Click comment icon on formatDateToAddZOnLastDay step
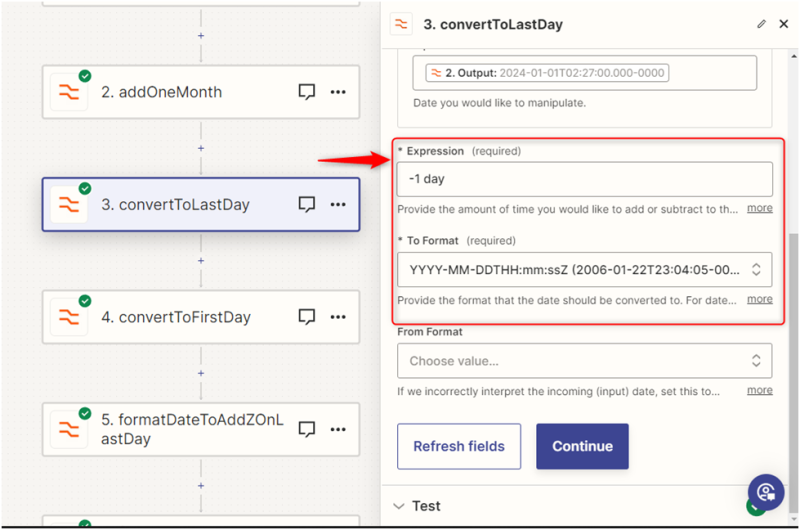 (307, 429)
